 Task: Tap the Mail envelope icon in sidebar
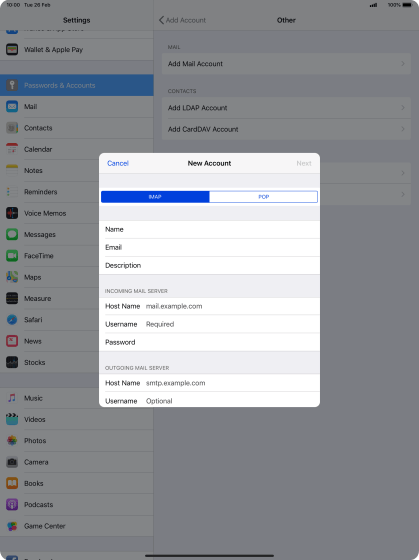(x=12, y=106)
